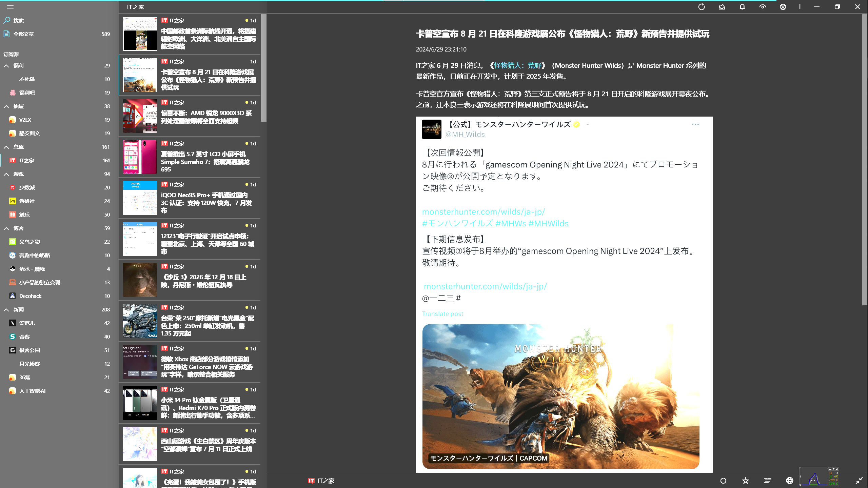This screenshot has height=488, width=868.
Task: Open the hamburger navigation menu
Action: pos(10,7)
